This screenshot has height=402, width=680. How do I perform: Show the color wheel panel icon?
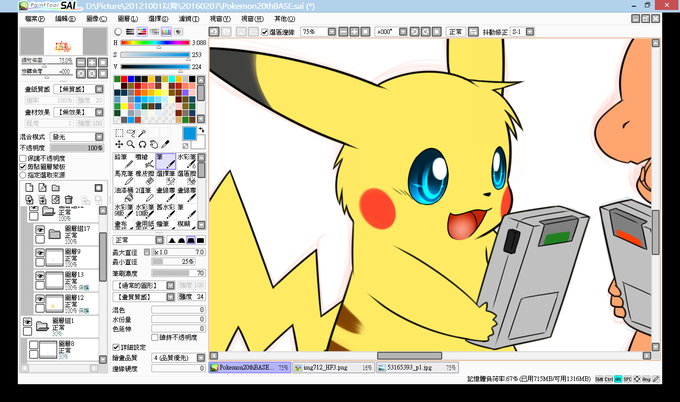[118, 32]
